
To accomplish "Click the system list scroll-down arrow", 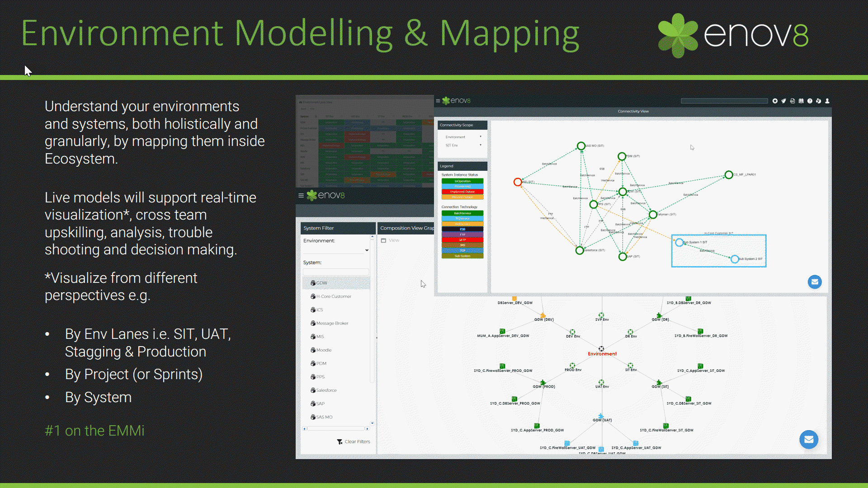I will click(372, 423).
